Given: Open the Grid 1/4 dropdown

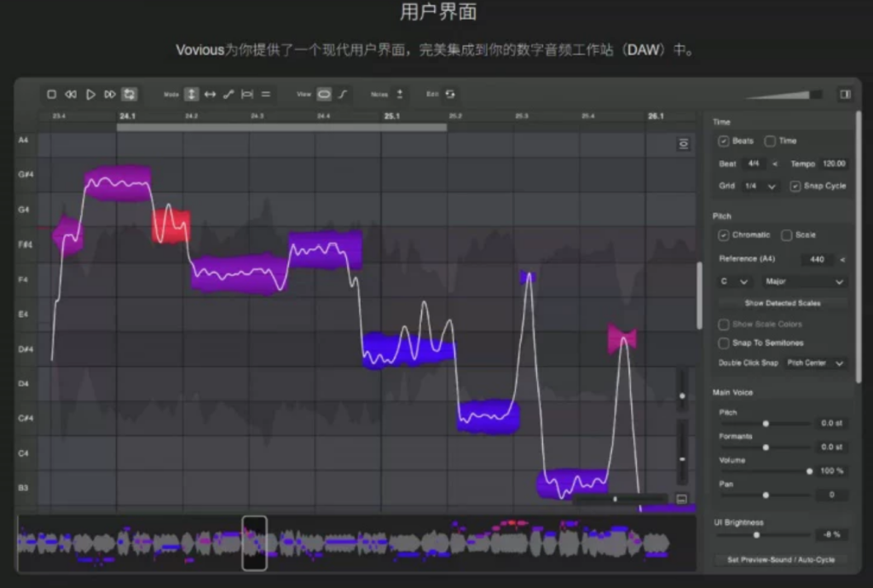Looking at the screenshot, I should point(760,187).
